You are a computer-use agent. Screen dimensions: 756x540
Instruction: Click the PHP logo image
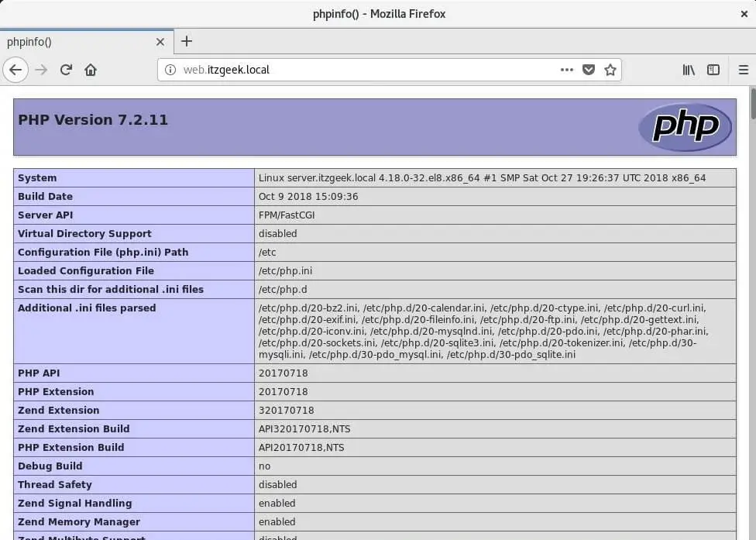[685, 127]
